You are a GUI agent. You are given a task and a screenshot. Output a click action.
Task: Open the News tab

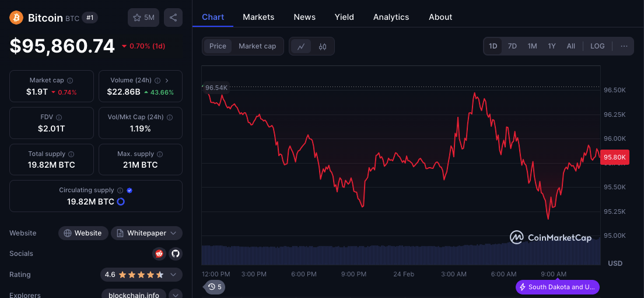click(304, 17)
